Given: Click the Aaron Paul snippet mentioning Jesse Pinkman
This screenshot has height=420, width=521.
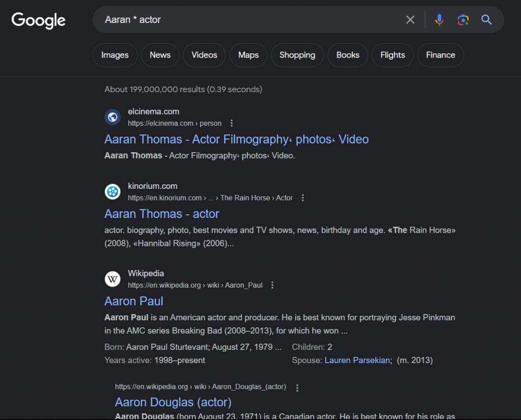Looking at the screenshot, I should click(280, 324).
